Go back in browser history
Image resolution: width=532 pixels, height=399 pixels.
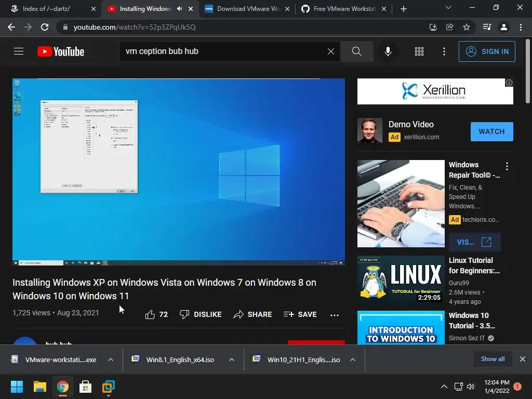coord(11,27)
